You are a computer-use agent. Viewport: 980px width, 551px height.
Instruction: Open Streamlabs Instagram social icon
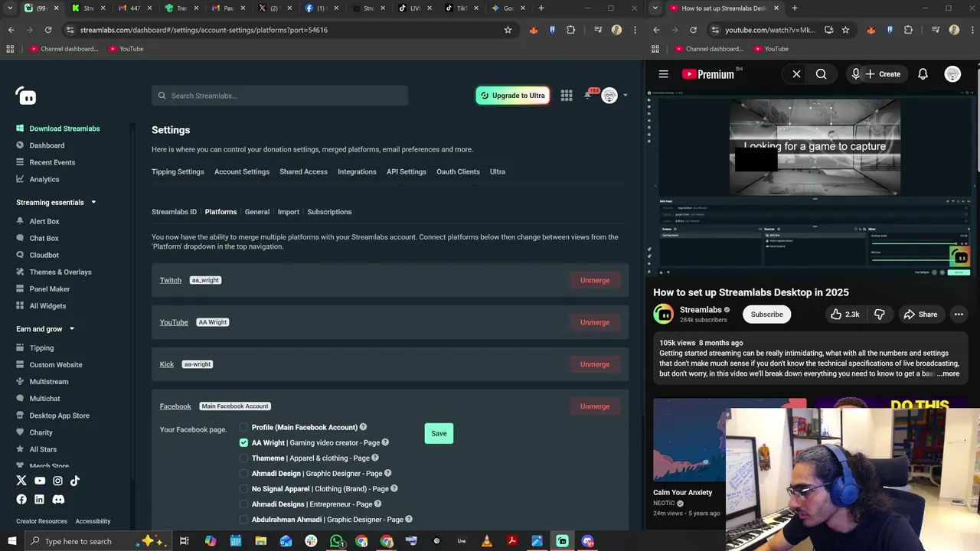pos(57,481)
